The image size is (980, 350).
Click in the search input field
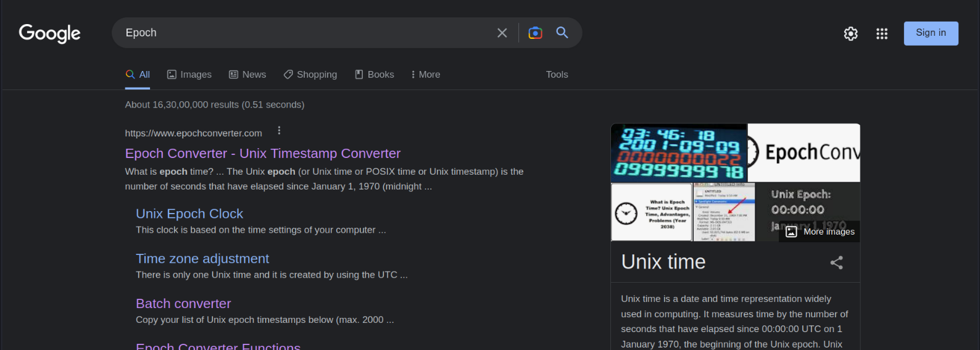click(302, 33)
